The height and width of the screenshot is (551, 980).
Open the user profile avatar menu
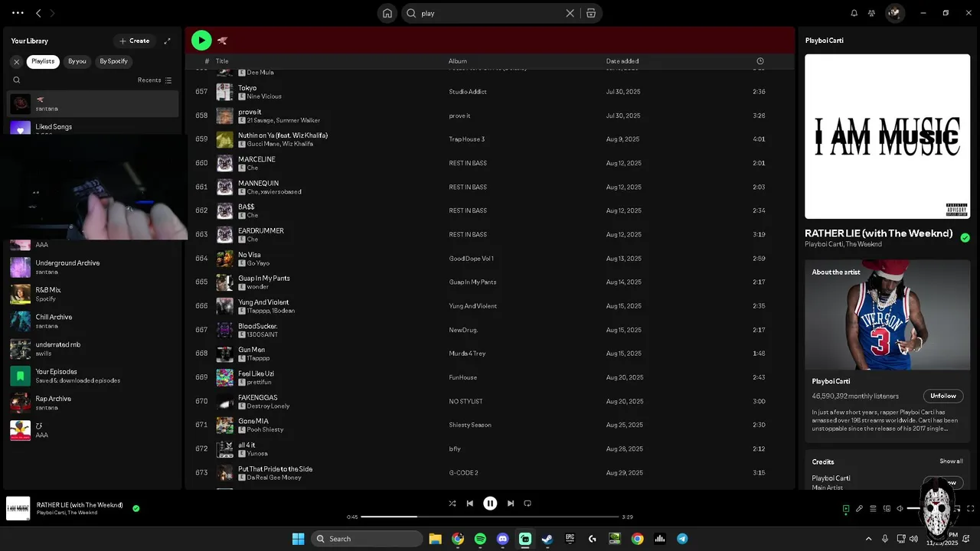pos(894,13)
